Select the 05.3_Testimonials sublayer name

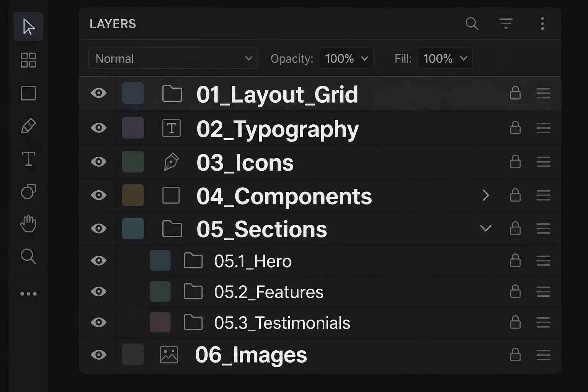282,323
